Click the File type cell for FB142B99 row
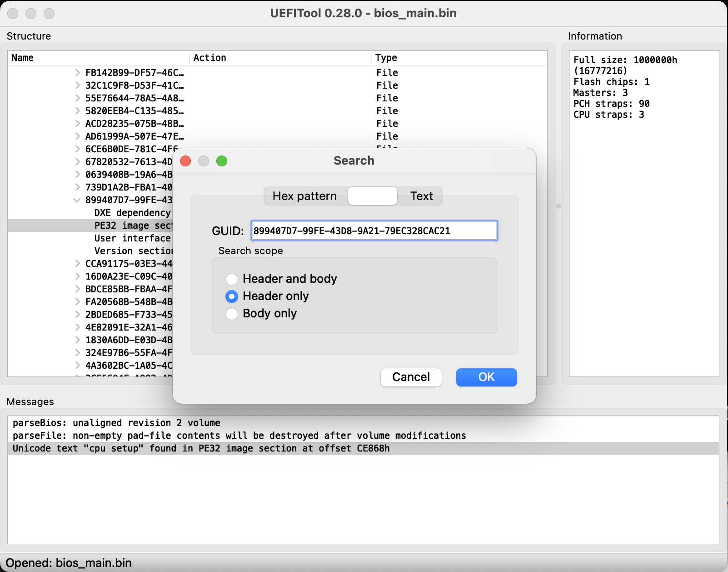The width and height of the screenshot is (728, 572). coord(387,73)
